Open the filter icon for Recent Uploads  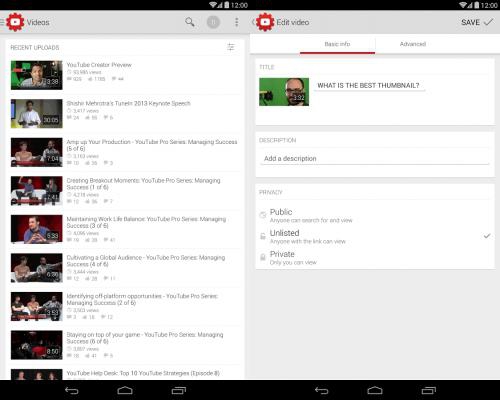click(231, 47)
